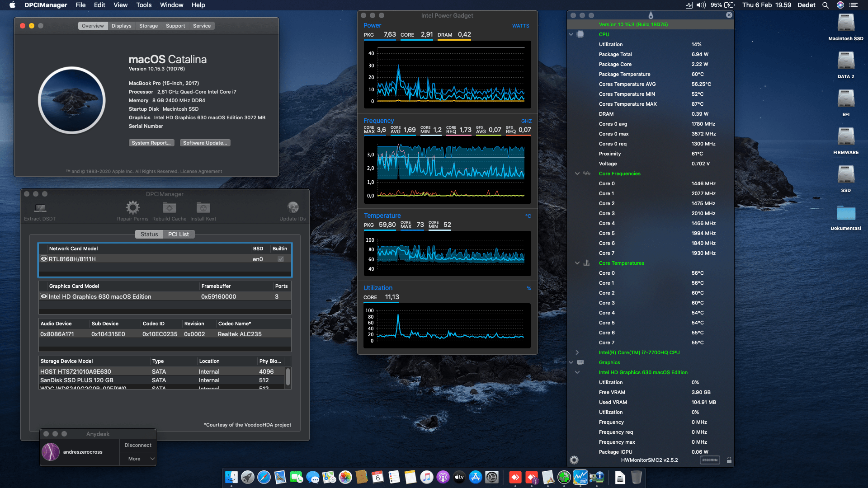This screenshot has width=868, height=488.
Task: Click the Repair Perms gear icon
Action: point(132,207)
